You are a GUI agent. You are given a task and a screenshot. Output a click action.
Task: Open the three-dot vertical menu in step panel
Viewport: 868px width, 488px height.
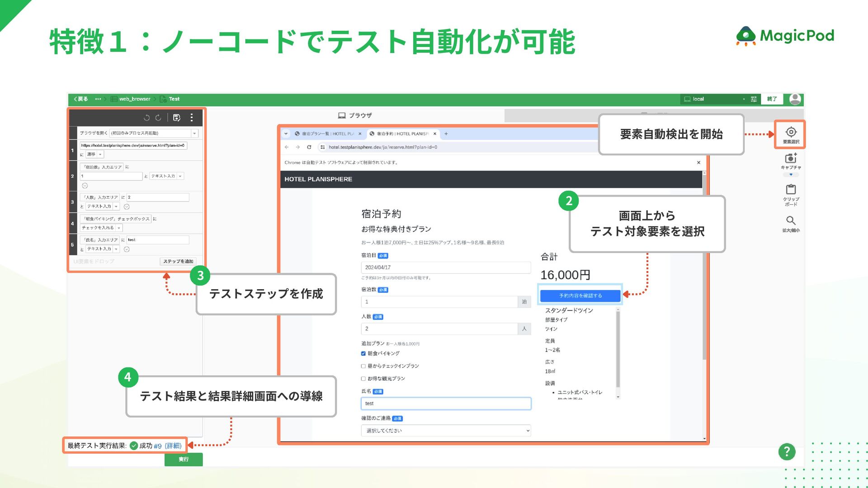(192, 118)
